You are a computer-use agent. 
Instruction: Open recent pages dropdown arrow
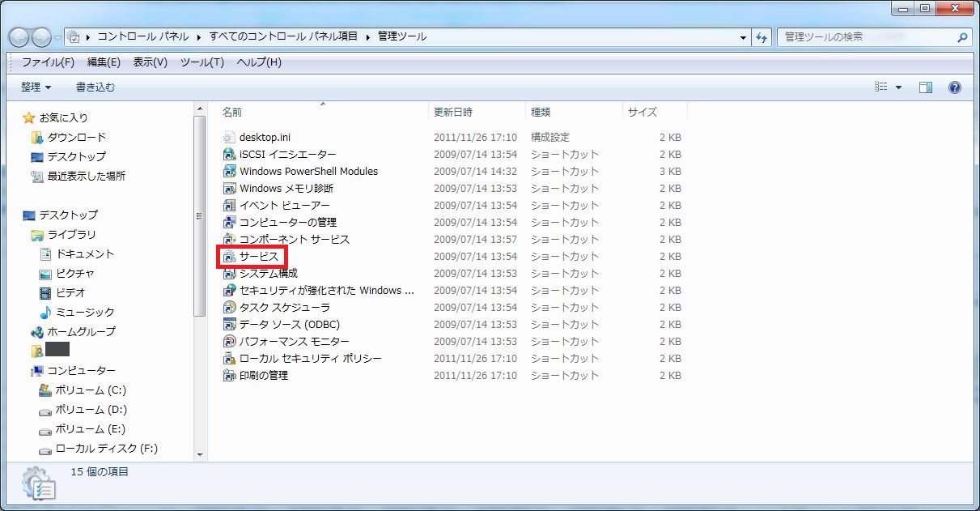click(58, 37)
